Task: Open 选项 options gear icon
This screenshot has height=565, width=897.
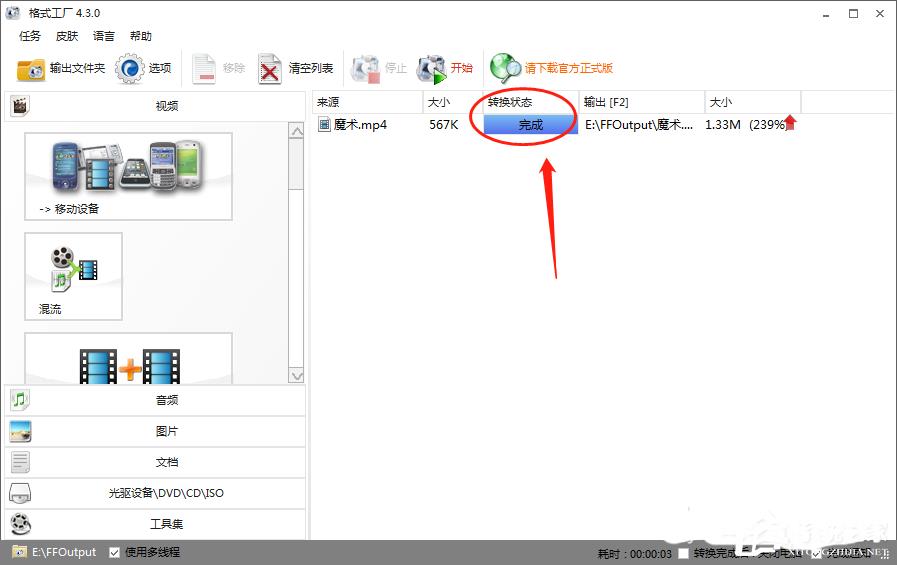Action: 130,69
